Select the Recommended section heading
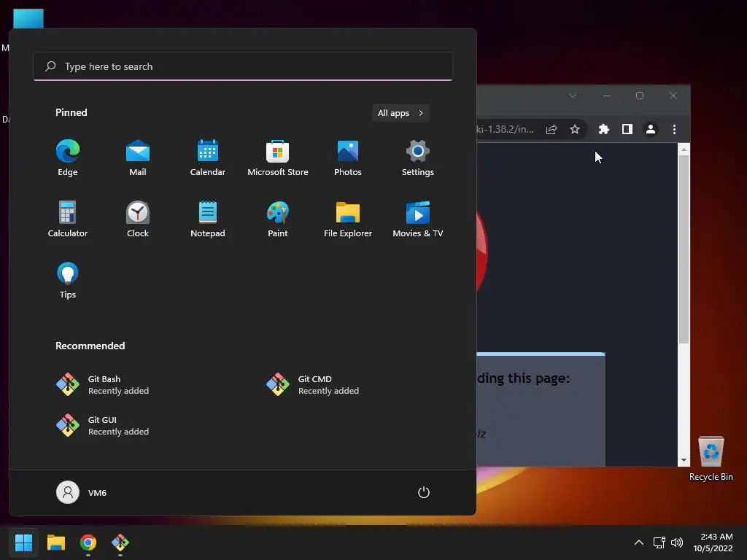 90,346
